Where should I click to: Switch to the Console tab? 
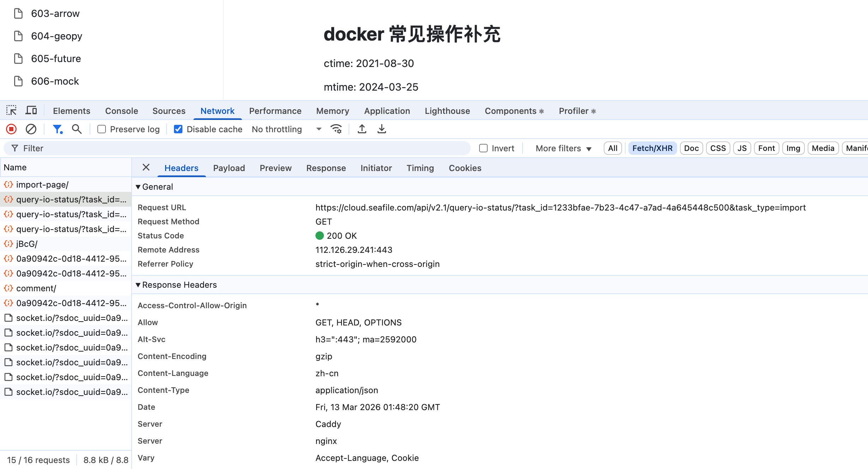pos(121,111)
